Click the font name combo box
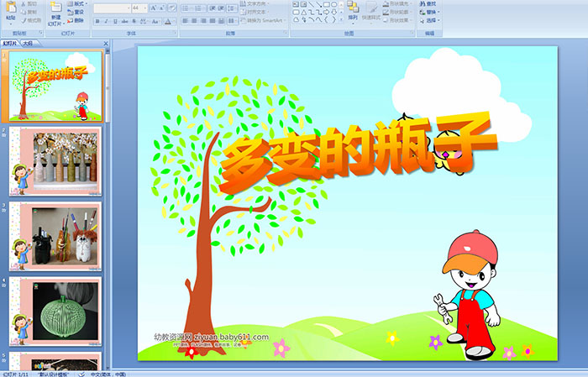This screenshot has height=377, width=588. coord(112,8)
